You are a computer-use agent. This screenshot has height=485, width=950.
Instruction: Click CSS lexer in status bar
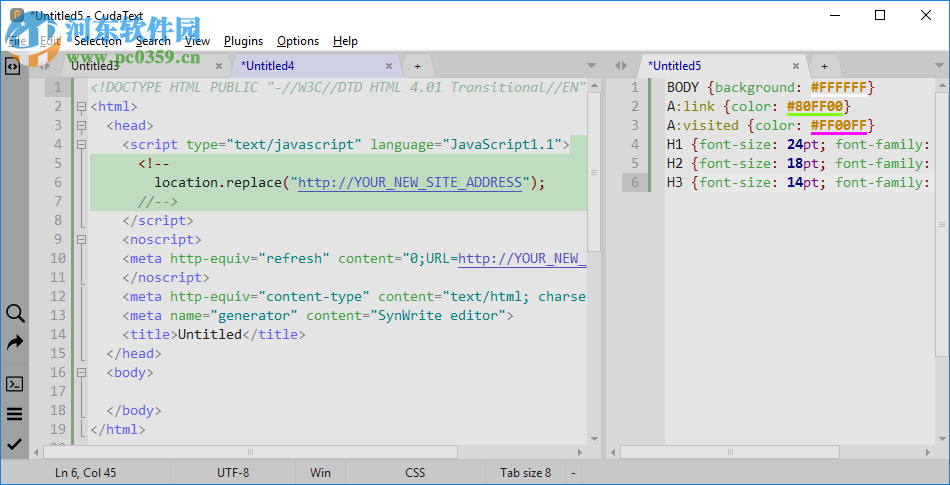point(416,473)
